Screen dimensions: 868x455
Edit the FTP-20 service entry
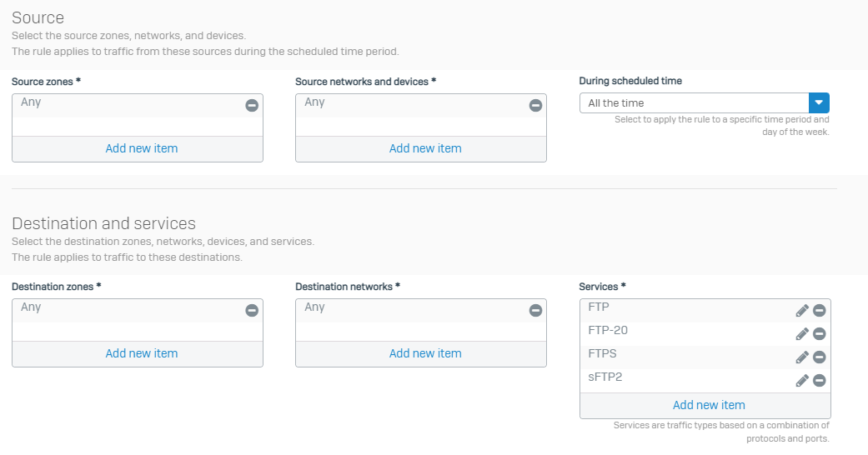(x=802, y=334)
